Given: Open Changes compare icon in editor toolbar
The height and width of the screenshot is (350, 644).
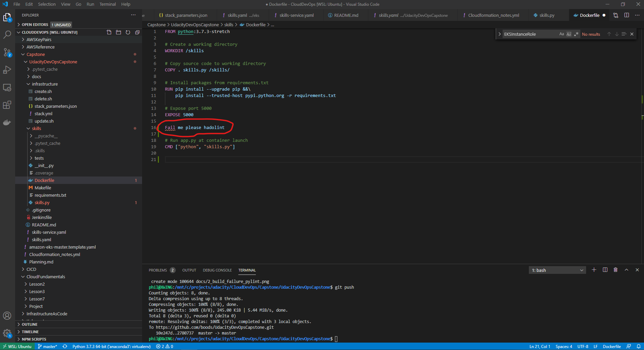Looking at the screenshot, I should 616,15.
